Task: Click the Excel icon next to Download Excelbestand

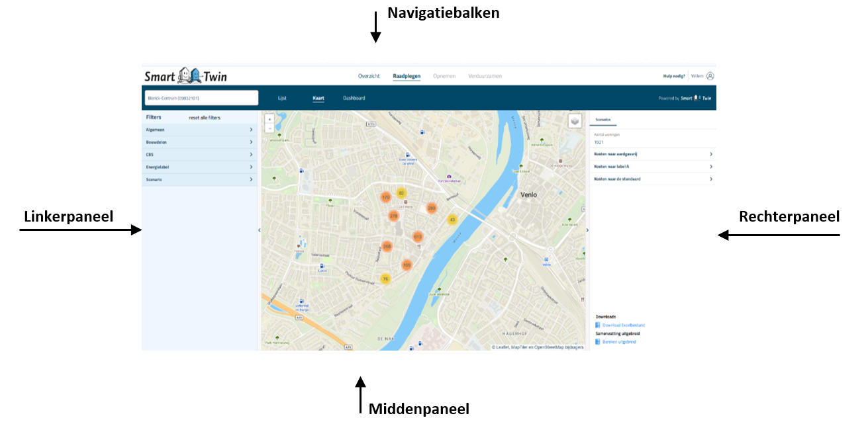Action: pos(598,325)
